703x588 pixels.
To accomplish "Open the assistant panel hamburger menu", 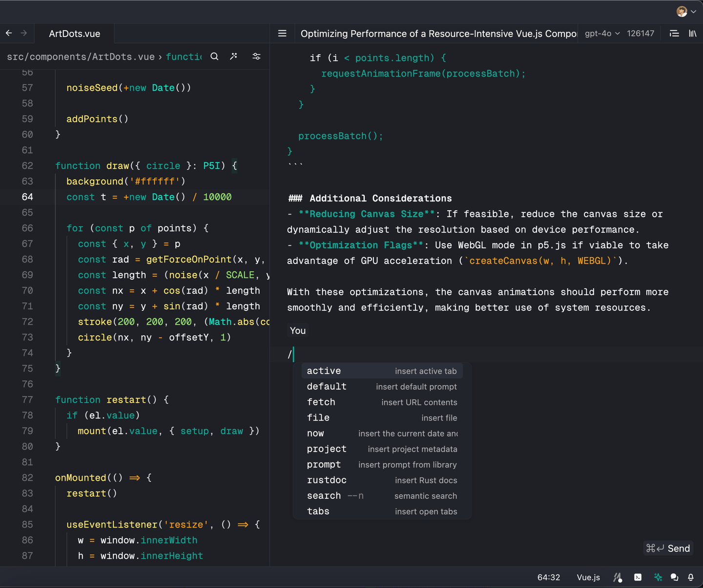I will [282, 34].
